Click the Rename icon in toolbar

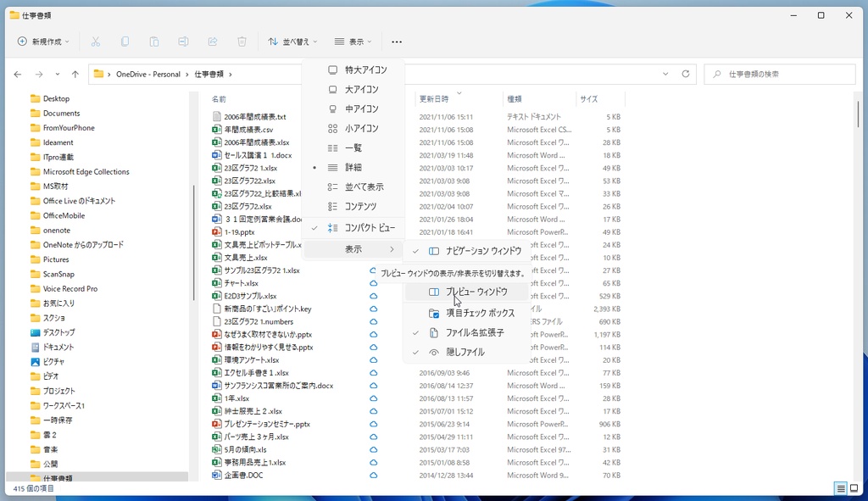click(x=183, y=42)
